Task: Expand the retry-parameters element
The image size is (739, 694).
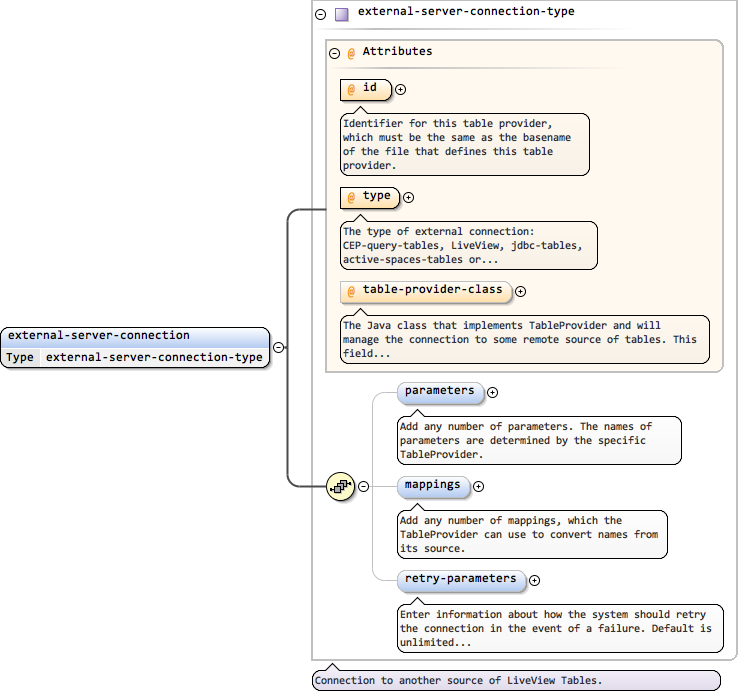Action: point(534,580)
